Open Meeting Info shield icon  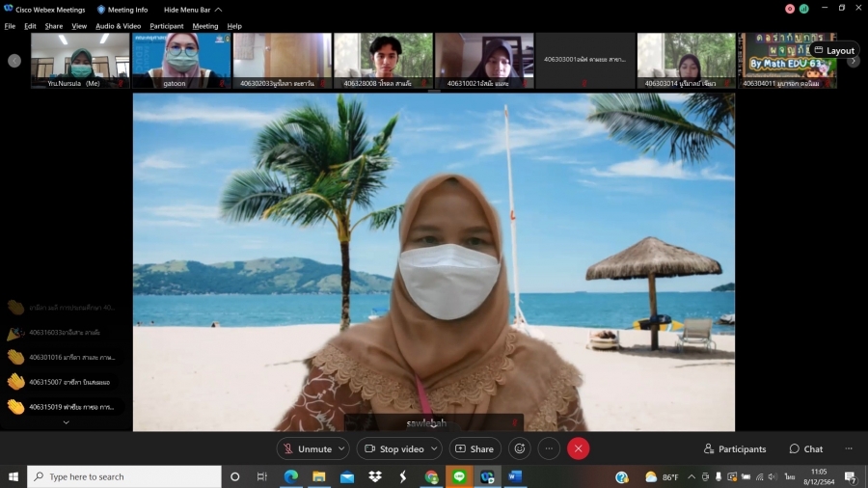101,10
